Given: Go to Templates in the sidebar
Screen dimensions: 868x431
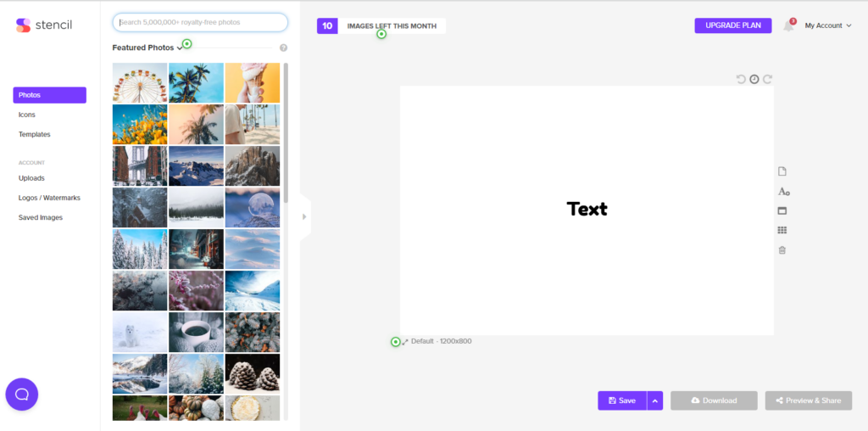Looking at the screenshot, I should pos(35,134).
